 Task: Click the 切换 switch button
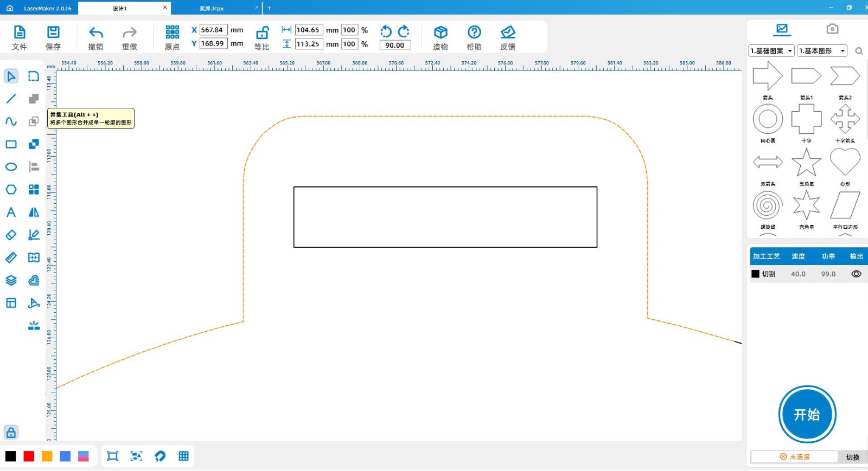(852, 457)
